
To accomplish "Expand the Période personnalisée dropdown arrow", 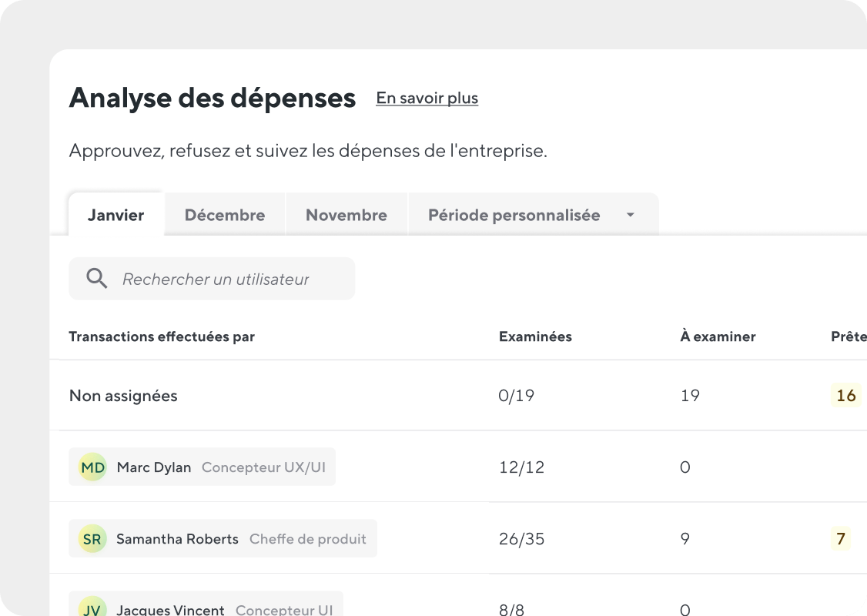I will click(631, 215).
